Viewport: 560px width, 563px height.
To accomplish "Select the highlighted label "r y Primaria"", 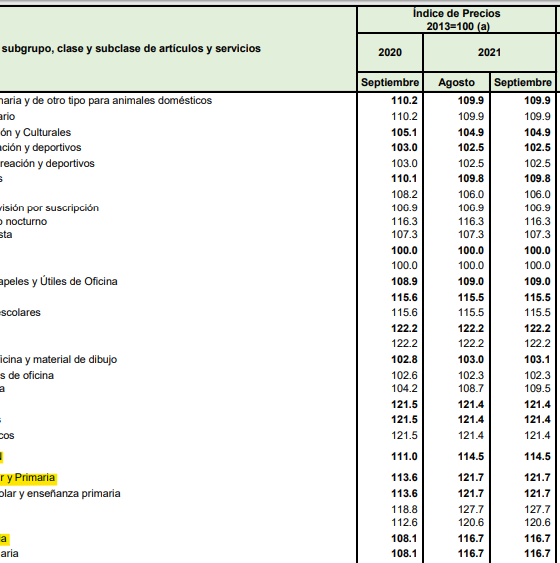I will coord(28,478).
